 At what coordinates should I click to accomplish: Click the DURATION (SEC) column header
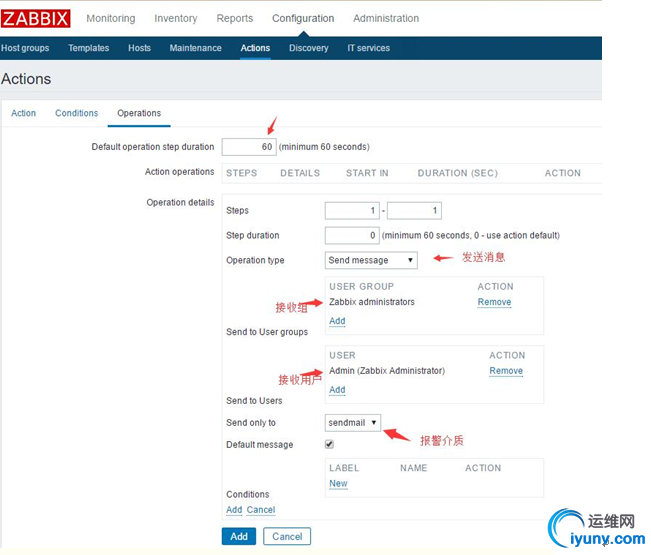tap(458, 173)
